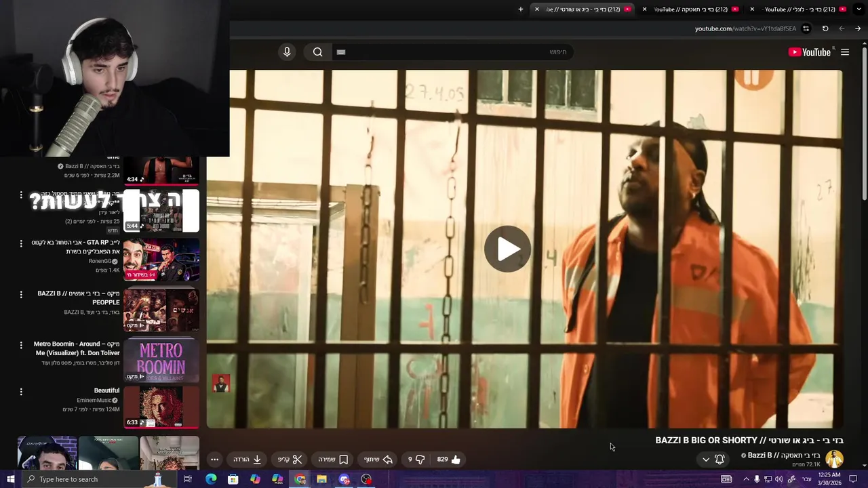The image size is (868, 488).
Task: Open YouTube guide hamburger menu
Action: click(x=845, y=52)
